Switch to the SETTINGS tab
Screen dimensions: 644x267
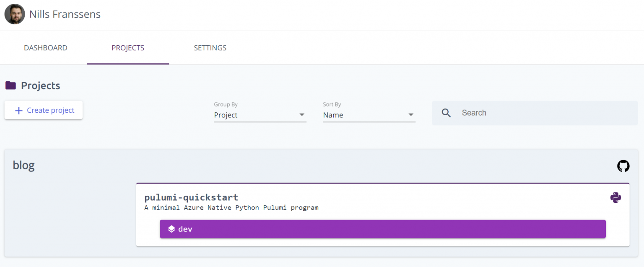coord(210,48)
